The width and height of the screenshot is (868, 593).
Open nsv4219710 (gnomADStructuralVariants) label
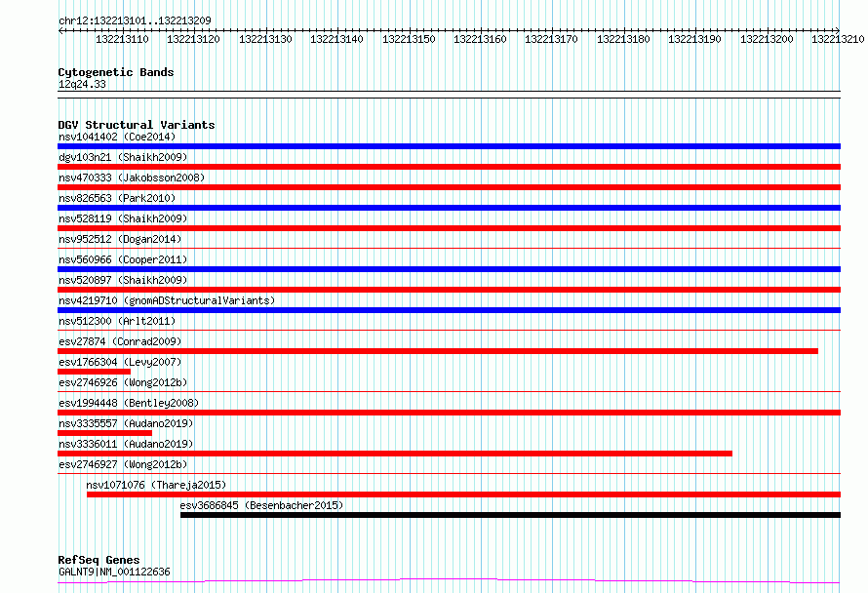167,300
